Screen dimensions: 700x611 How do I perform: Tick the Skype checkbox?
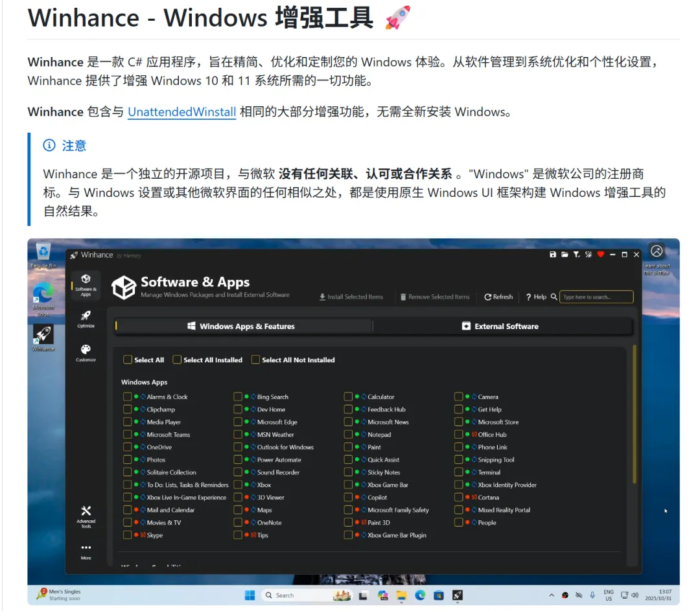[127, 535]
